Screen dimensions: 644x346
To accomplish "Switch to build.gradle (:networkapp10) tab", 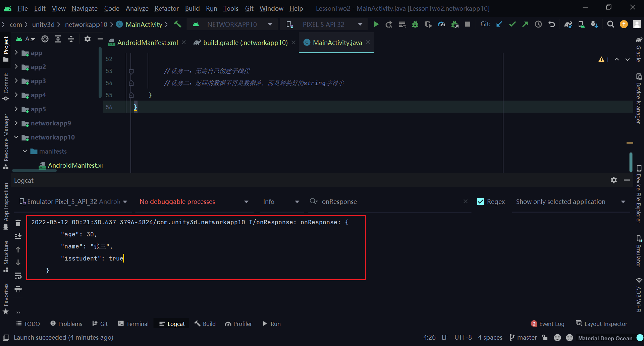I will [245, 43].
